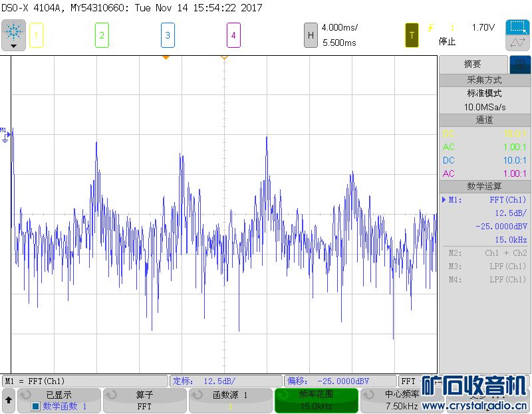The image size is (532, 414).
Task: Select channel 4 purple button
Action: 233,35
